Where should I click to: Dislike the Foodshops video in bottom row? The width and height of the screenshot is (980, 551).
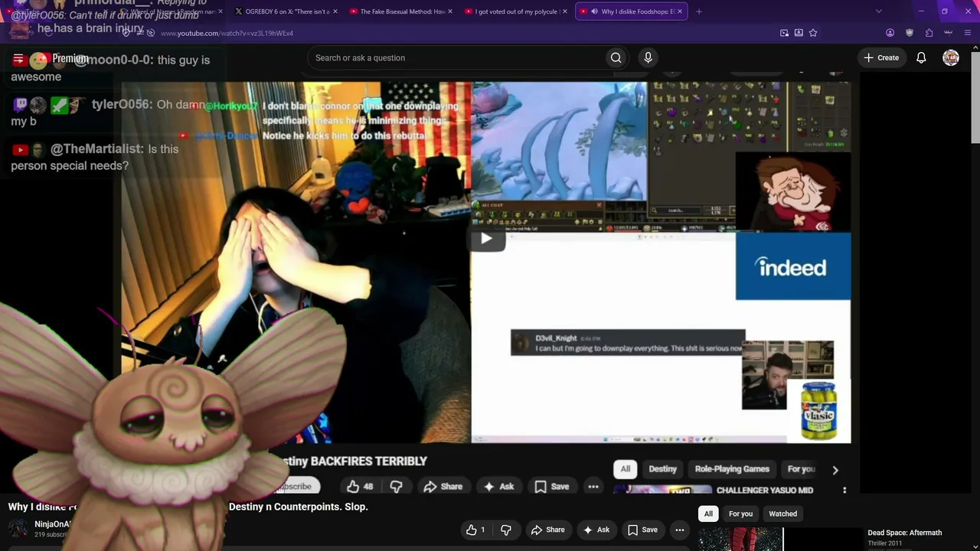click(x=506, y=530)
